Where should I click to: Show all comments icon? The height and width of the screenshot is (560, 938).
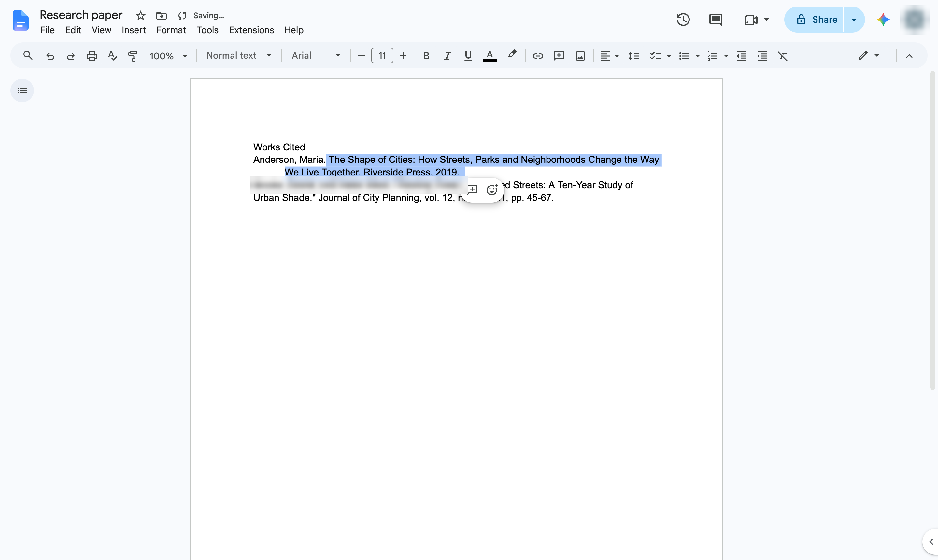(x=715, y=20)
